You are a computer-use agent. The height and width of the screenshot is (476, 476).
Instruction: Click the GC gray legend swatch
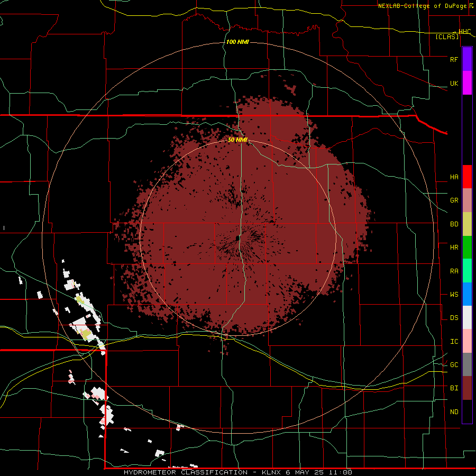467,364
